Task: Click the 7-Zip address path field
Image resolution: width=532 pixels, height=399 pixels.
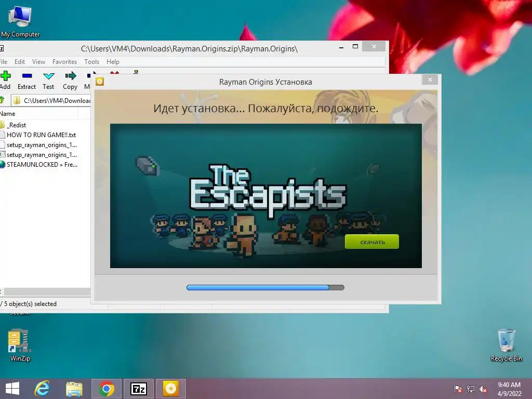Action: [51, 100]
